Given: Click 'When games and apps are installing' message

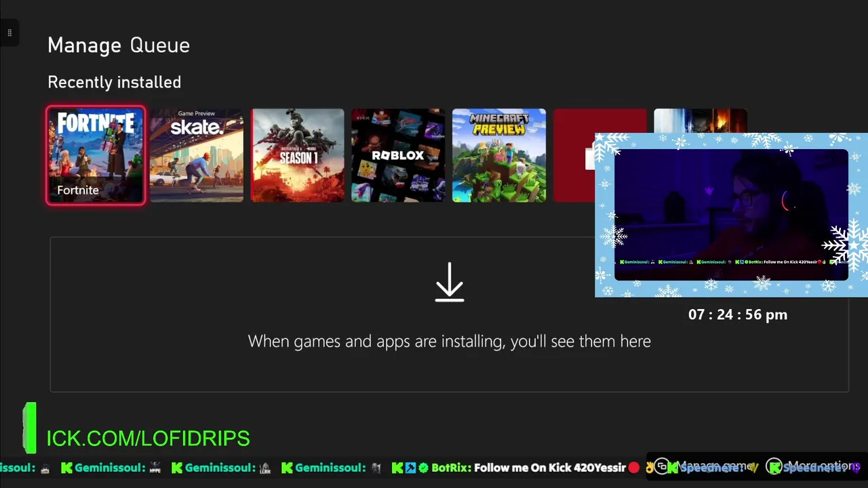Looking at the screenshot, I should coord(450,341).
